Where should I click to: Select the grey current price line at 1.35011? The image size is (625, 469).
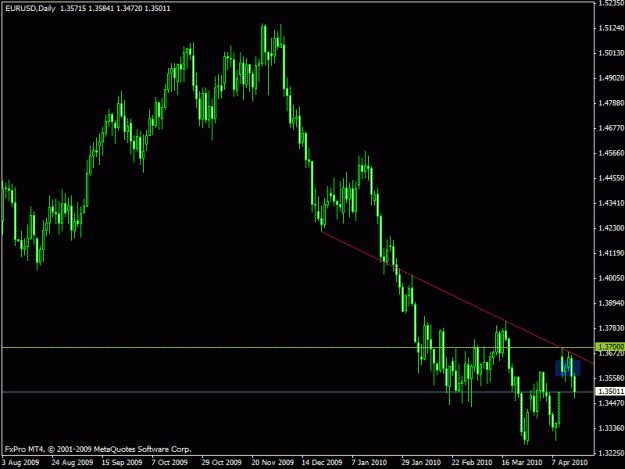click(298, 392)
